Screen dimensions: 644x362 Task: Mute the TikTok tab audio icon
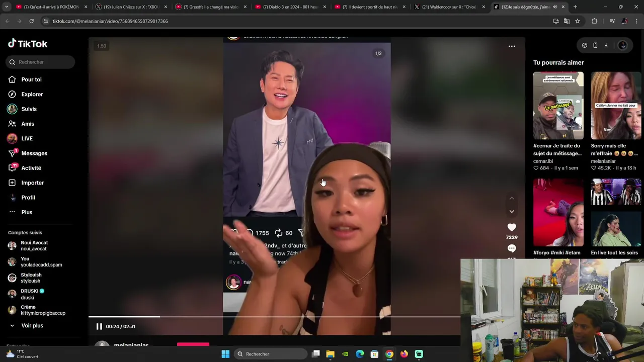[x=555, y=7]
